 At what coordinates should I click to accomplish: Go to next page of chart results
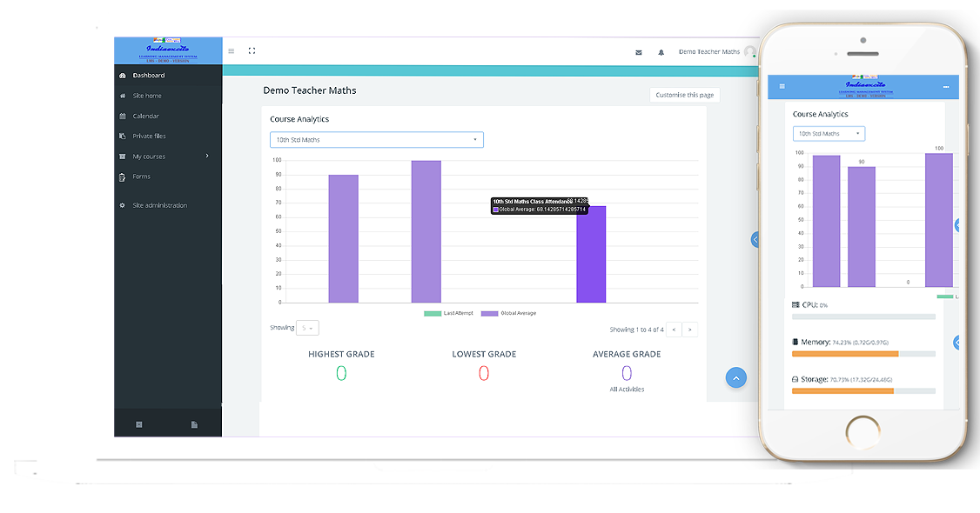pos(690,330)
